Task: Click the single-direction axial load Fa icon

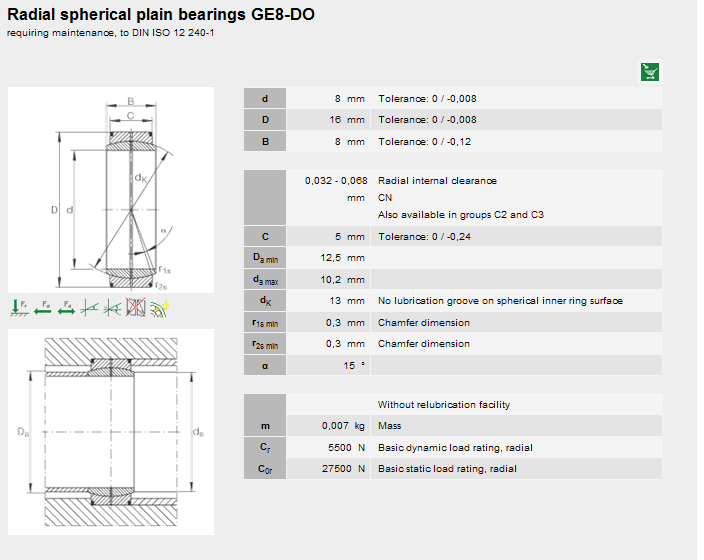Action: point(43,308)
